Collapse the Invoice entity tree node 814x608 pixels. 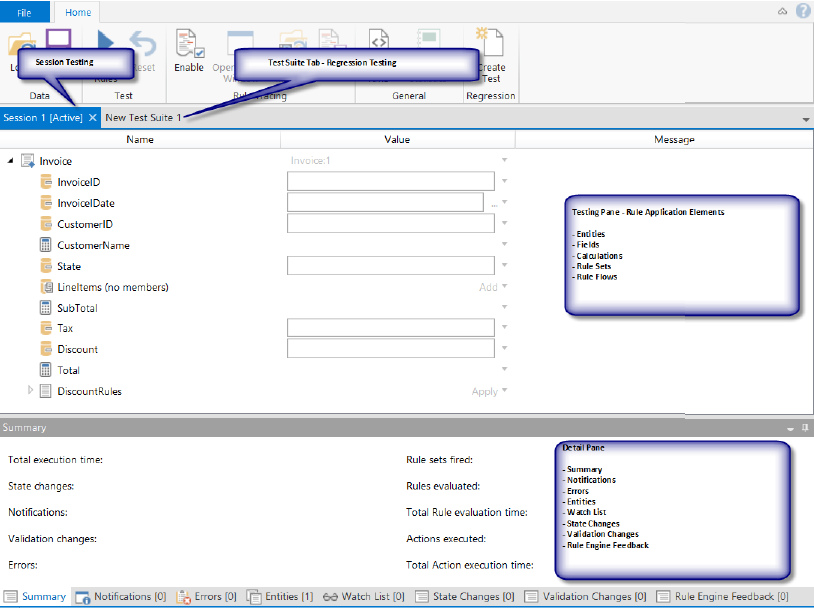point(10,161)
